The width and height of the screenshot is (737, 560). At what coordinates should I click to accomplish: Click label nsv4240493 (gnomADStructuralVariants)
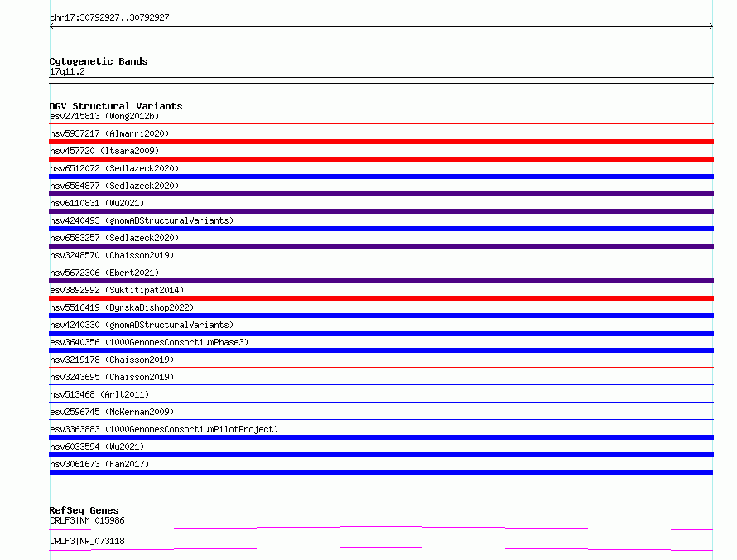[142, 220]
